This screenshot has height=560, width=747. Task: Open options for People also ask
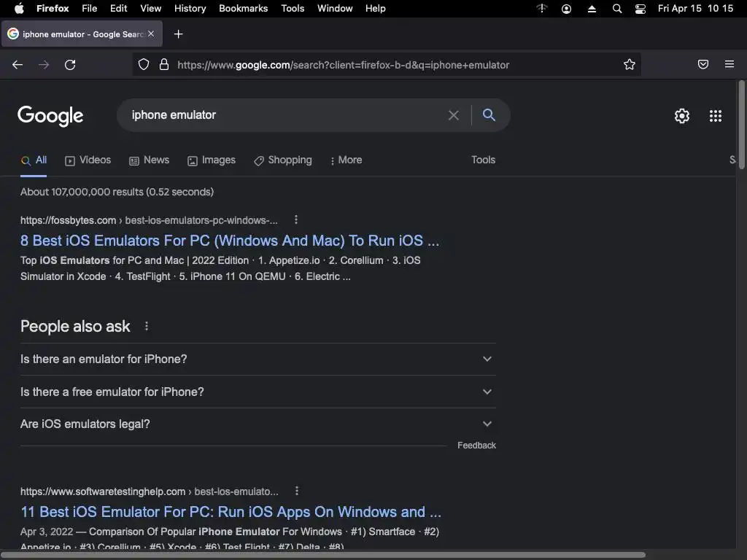point(146,326)
